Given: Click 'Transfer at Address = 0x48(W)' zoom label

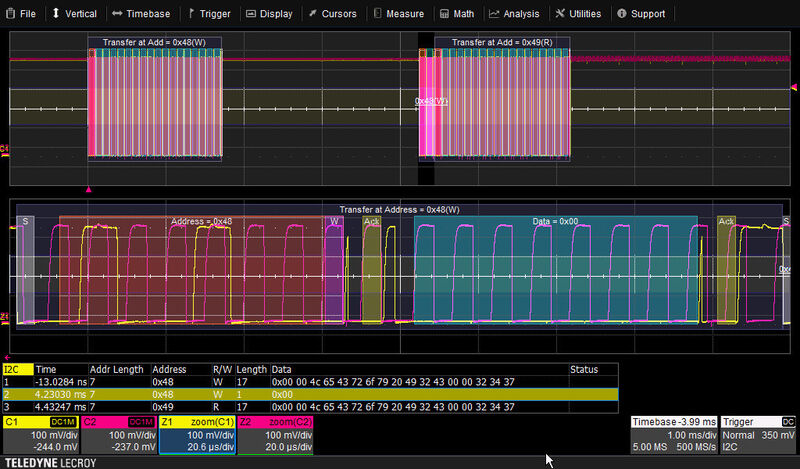Looking at the screenshot, I should click(399, 210).
